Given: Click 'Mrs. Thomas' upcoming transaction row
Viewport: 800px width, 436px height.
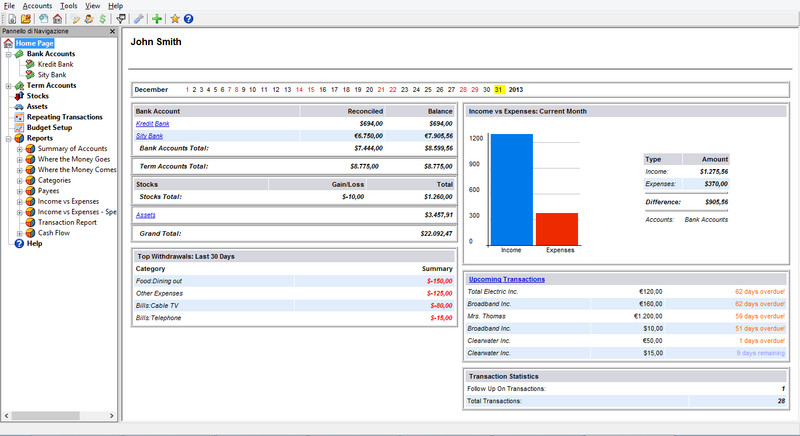Looking at the screenshot, I should point(626,316).
